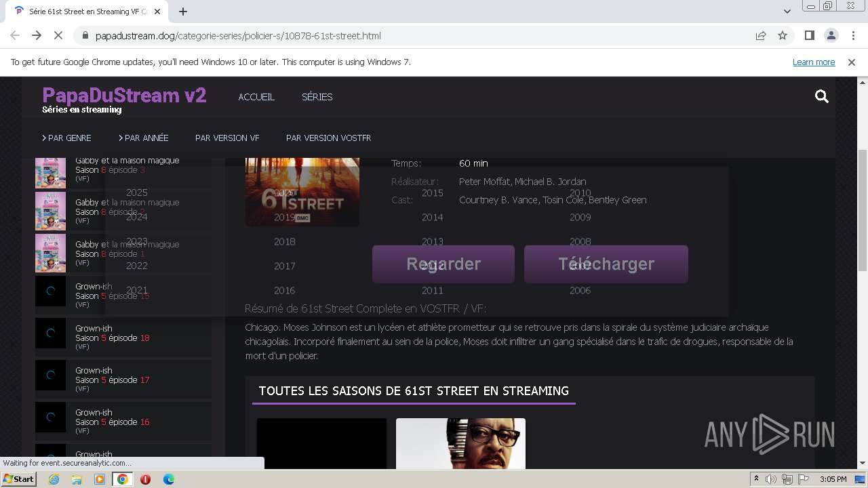Image resolution: width=868 pixels, height=488 pixels.
Task: Select 2011 in the year dropdown
Action: (433, 290)
